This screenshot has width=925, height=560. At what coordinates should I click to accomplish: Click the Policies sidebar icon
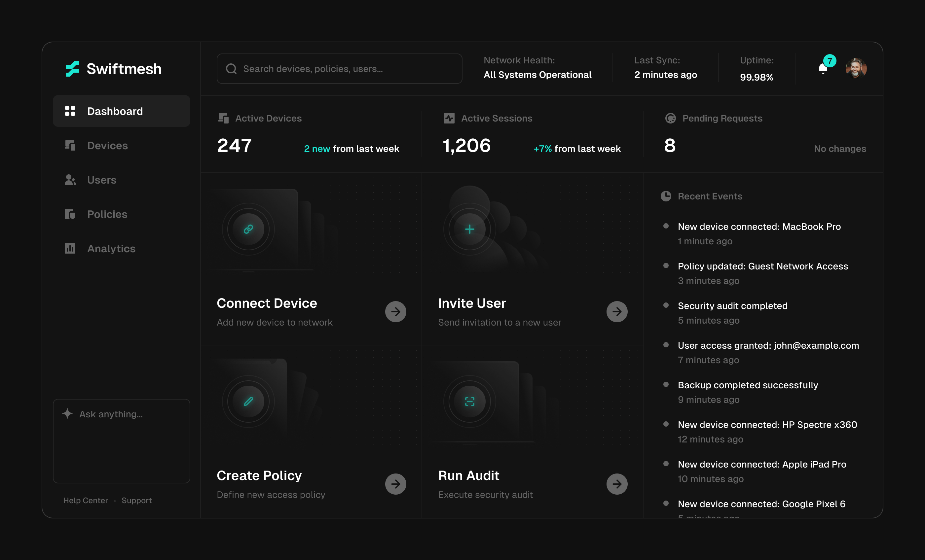(x=70, y=214)
